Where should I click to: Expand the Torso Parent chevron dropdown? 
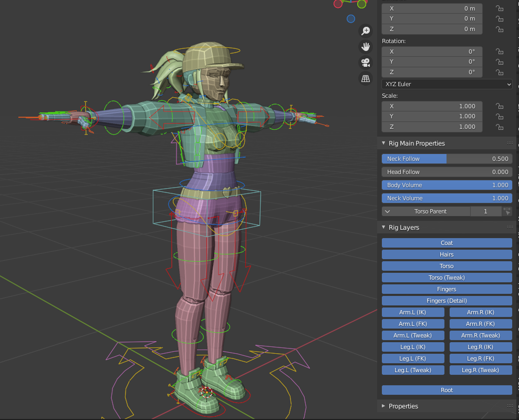(x=388, y=211)
